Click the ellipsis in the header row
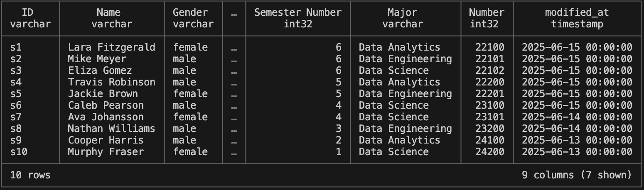The height and width of the screenshot is (190, 644). pos(234,12)
